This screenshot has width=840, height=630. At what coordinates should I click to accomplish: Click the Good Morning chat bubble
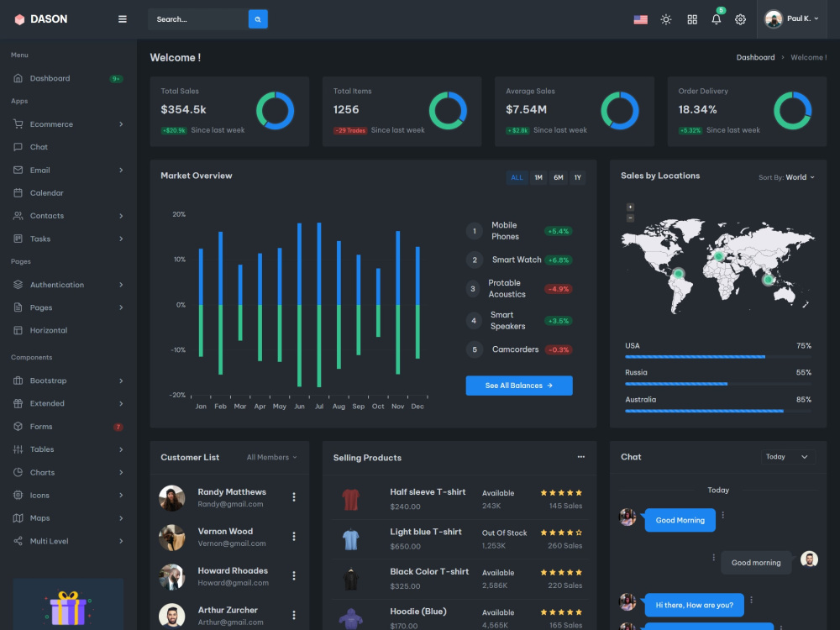(x=680, y=520)
